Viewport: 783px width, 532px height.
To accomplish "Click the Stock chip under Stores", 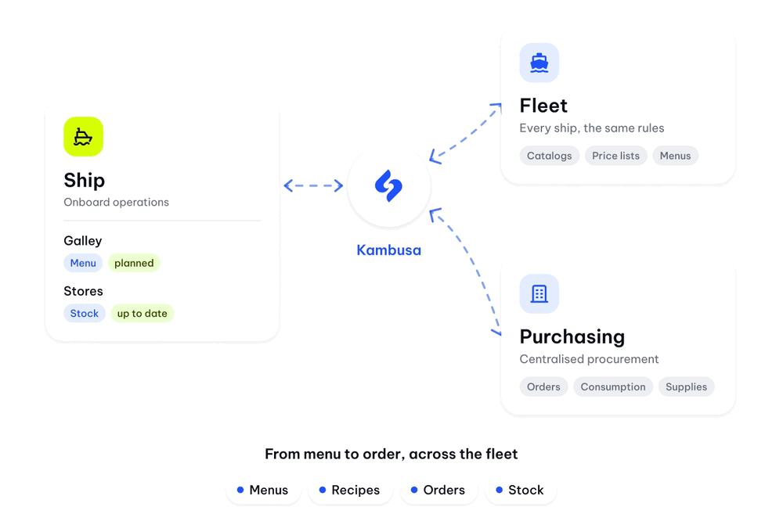I will [85, 314].
